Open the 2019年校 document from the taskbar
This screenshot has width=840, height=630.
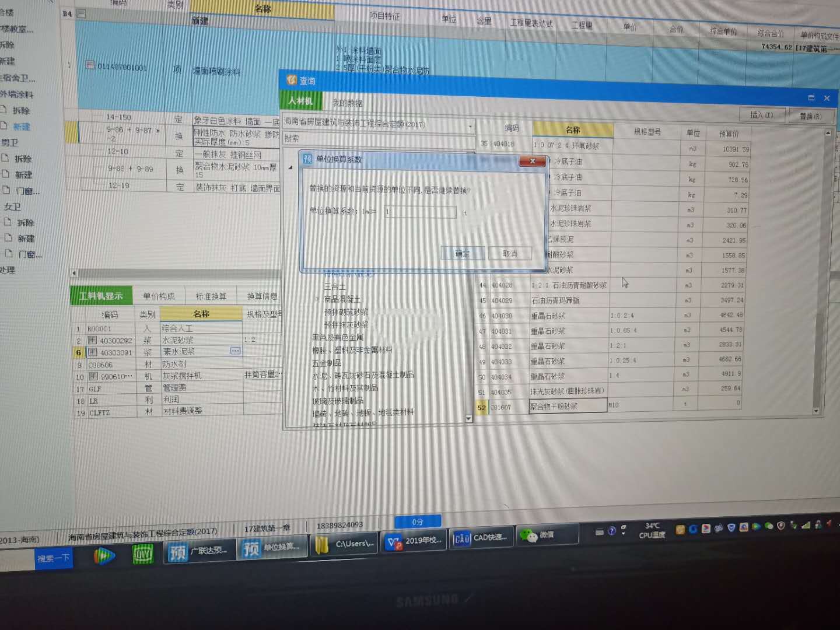pyautogui.click(x=415, y=541)
